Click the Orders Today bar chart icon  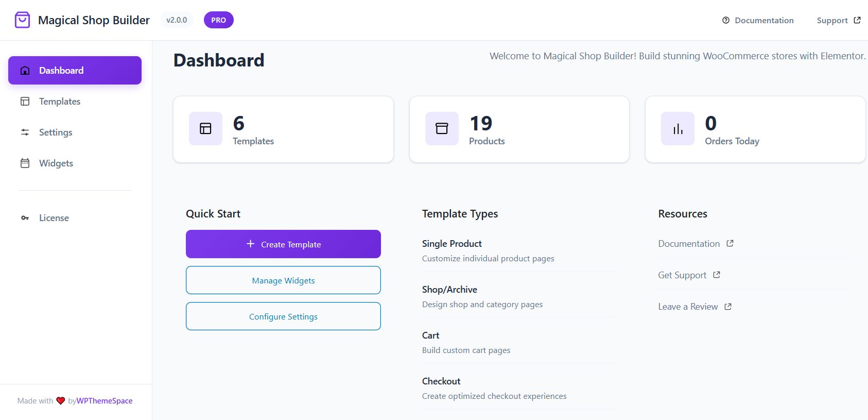(x=678, y=128)
